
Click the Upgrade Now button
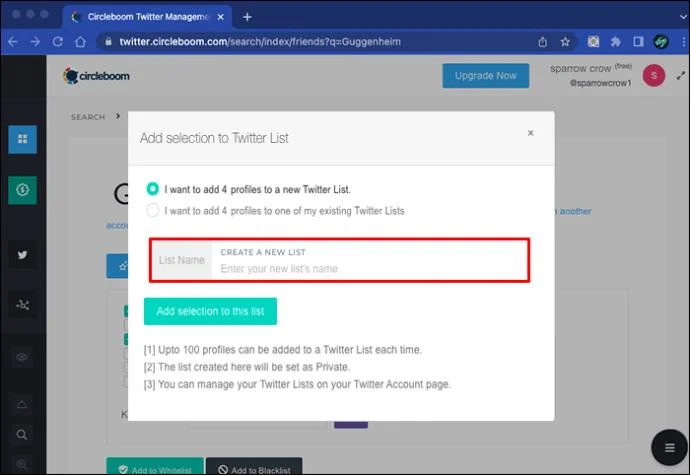(x=486, y=76)
